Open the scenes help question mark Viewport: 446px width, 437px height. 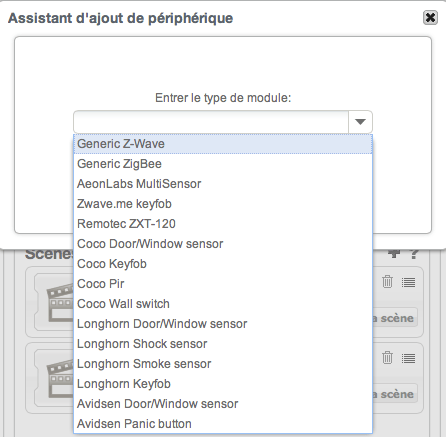point(414,254)
